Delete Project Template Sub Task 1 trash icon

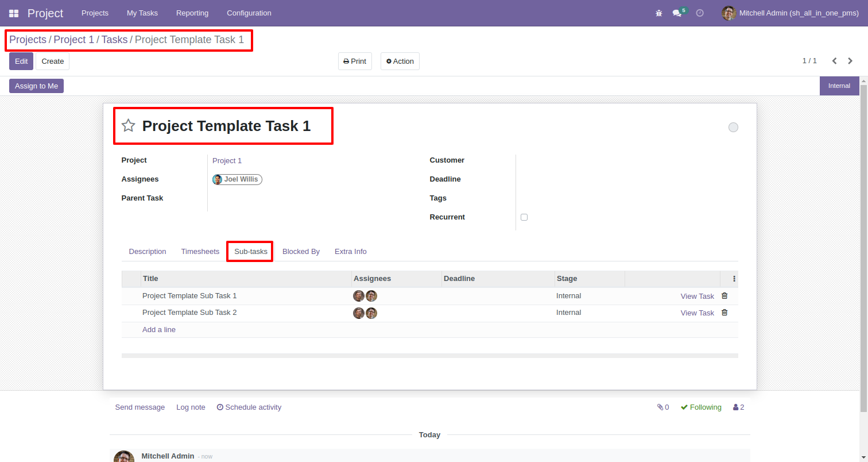pos(724,296)
